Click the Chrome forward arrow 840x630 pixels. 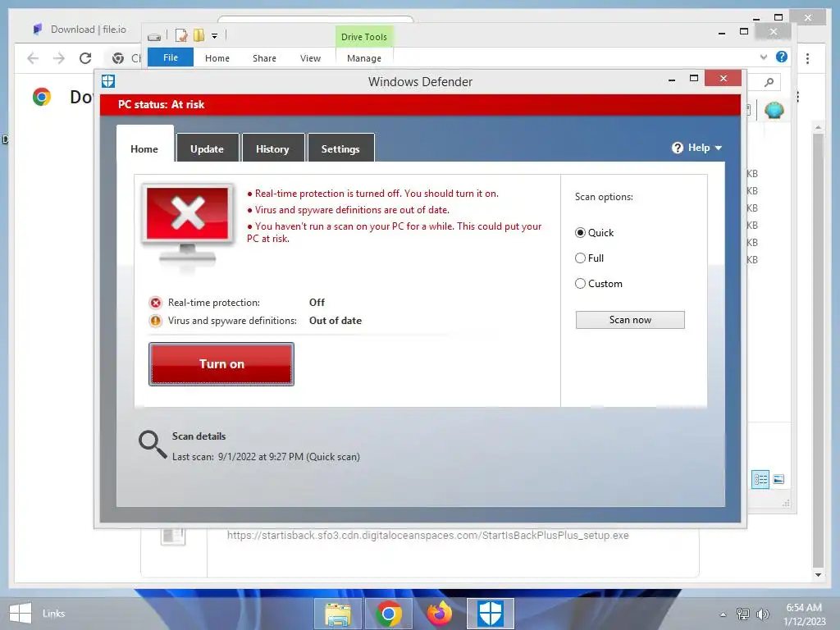(x=59, y=58)
